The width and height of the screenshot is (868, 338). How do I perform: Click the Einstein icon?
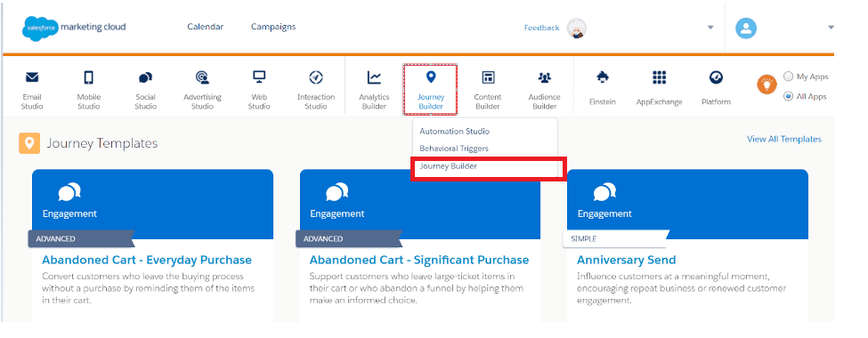(x=603, y=77)
